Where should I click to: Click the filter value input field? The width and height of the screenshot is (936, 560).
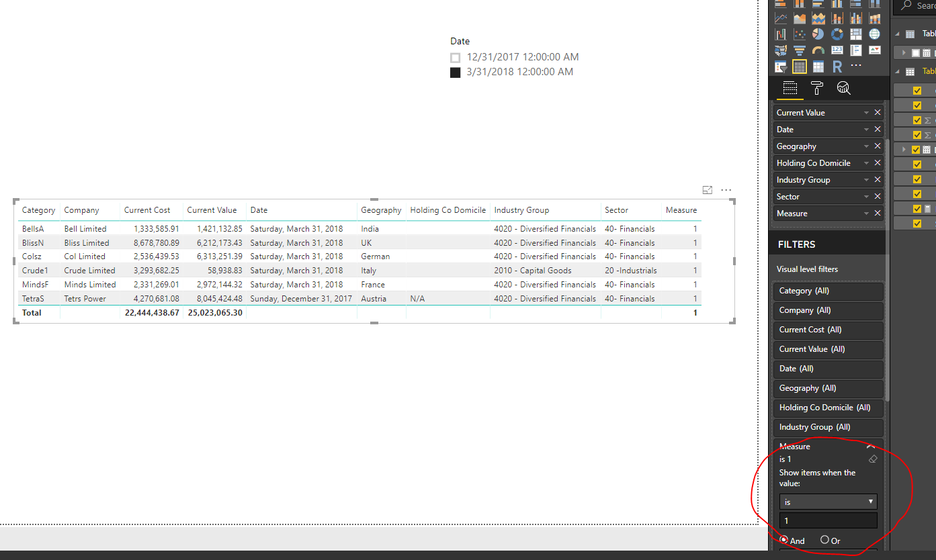pos(828,520)
